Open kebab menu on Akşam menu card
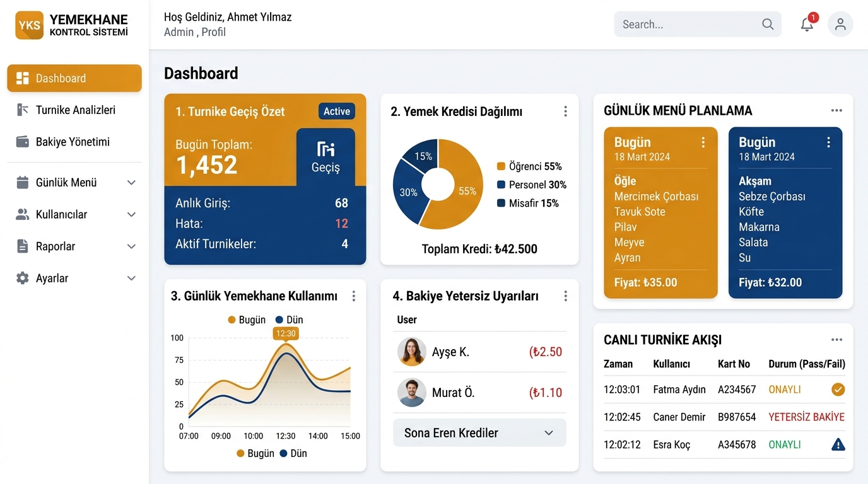 [x=828, y=142]
